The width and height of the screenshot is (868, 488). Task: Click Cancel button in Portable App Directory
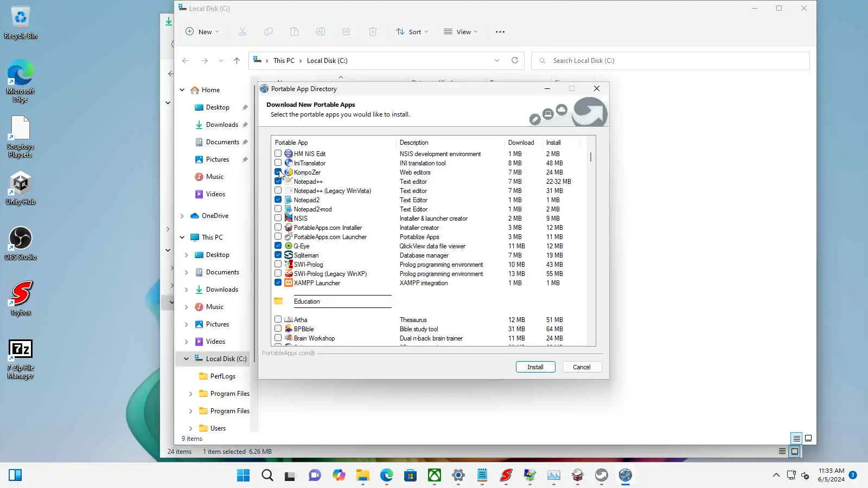click(582, 367)
